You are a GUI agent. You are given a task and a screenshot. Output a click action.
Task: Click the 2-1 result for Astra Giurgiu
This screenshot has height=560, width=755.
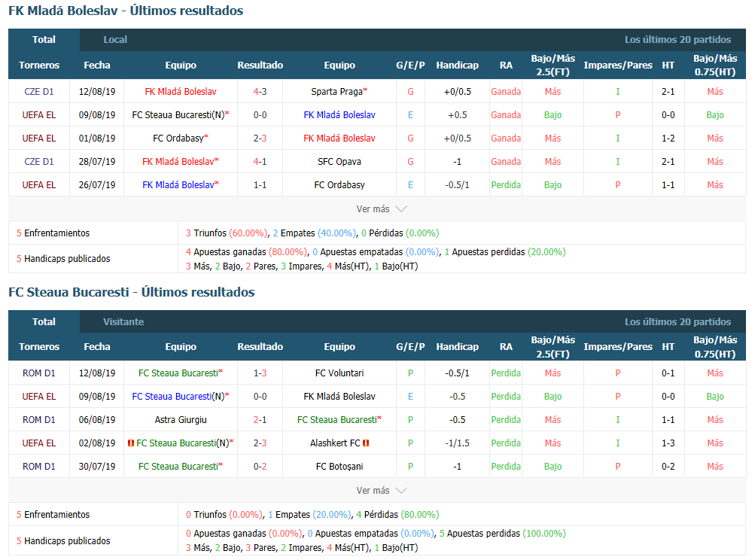260,420
